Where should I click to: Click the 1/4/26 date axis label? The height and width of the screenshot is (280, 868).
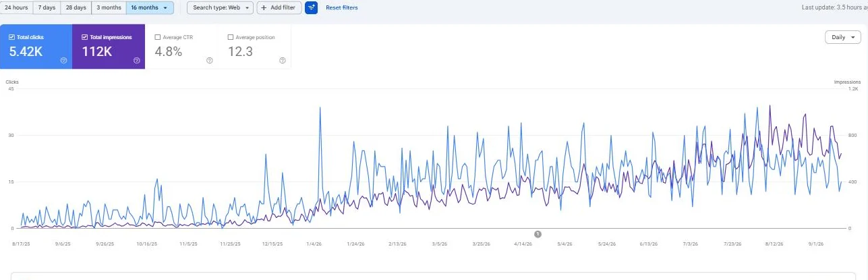click(x=314, y=244)
